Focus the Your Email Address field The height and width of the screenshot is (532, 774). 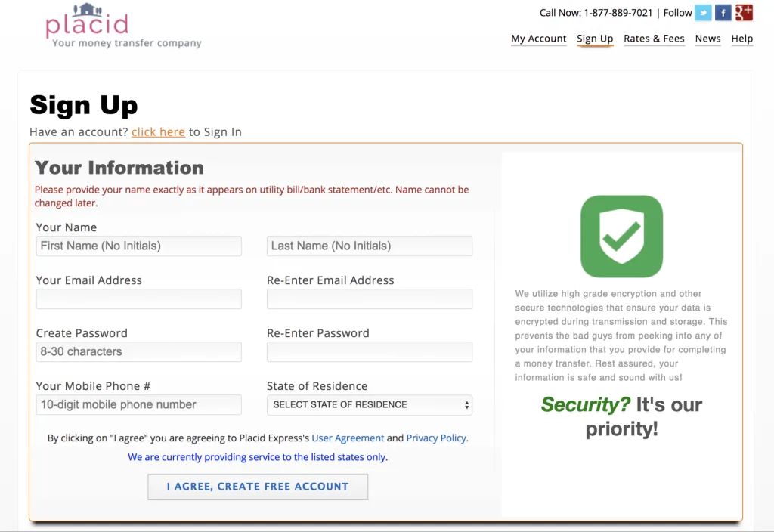point(138,299)
